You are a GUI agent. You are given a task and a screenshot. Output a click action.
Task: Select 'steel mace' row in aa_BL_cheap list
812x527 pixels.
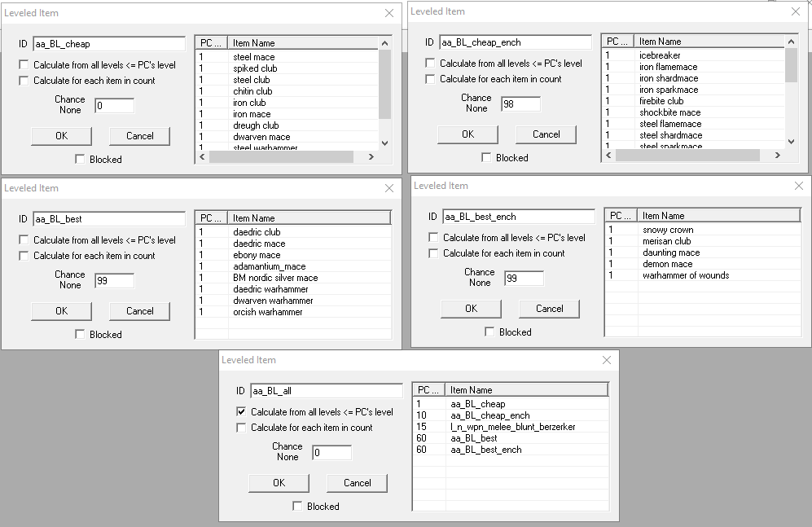[287, 57]
